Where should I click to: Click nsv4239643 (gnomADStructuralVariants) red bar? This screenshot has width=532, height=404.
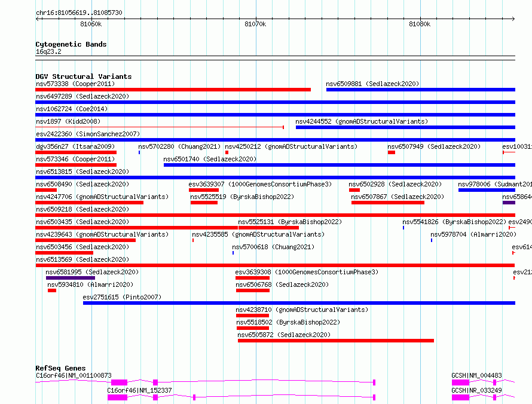click(x=85, y=240)
